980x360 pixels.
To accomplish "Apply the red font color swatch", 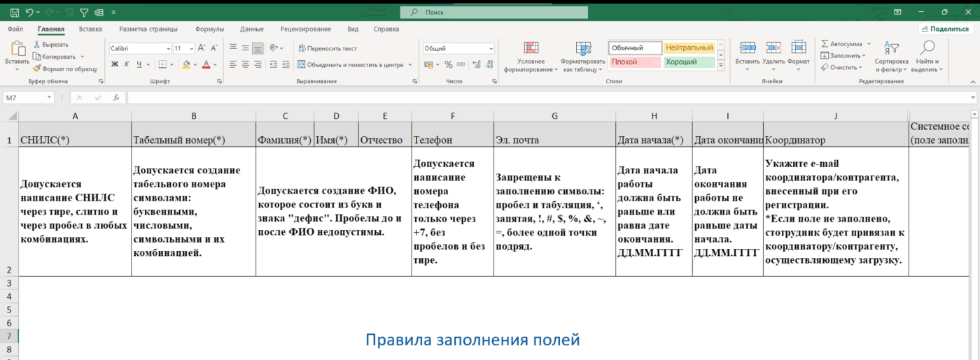I will click(x=206, y=64).
